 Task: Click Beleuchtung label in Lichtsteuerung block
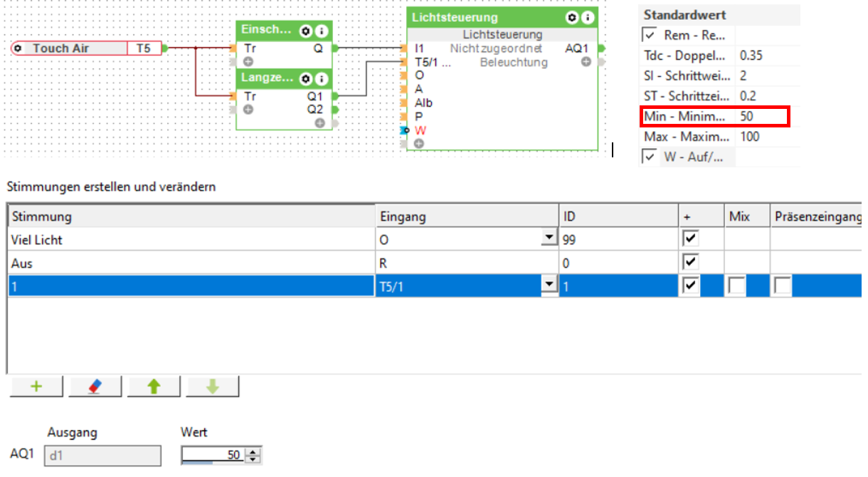point(514,62)
